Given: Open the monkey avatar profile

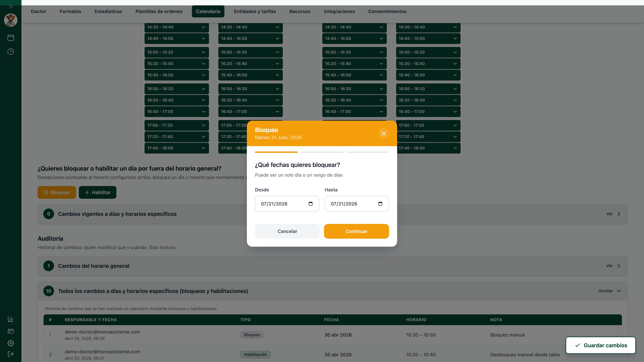Looking at the screenshot, I should point(11,20).
